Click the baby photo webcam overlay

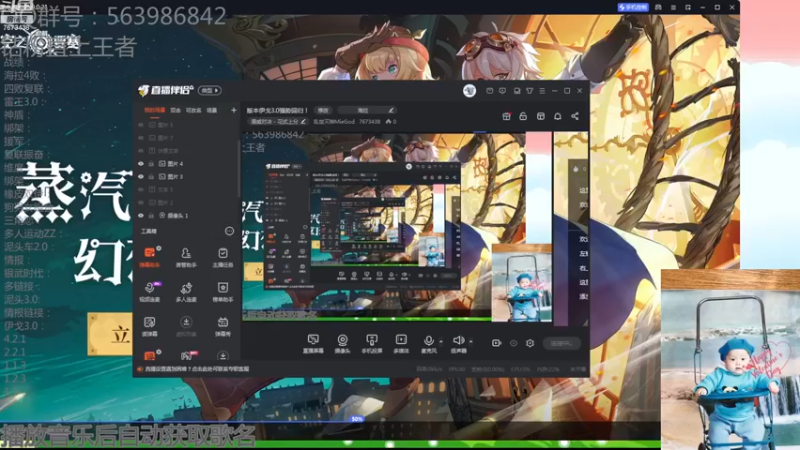731,360
